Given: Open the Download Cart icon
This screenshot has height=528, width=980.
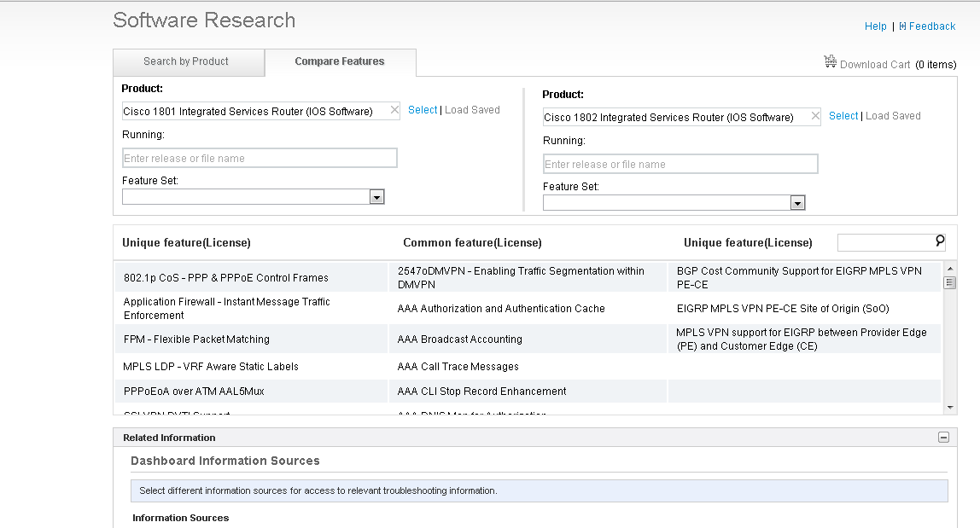Looking at the screenshot, I should 830,61.
